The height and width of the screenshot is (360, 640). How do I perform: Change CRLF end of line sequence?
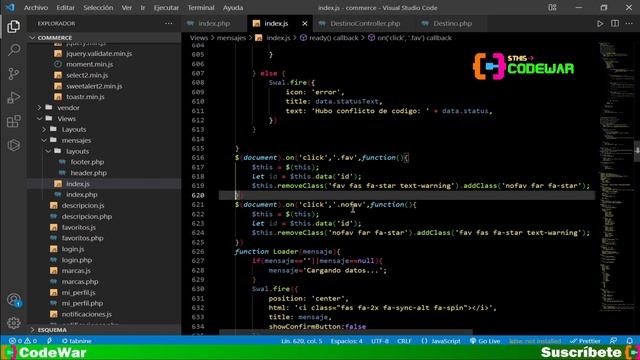click(x=404, y=341)
